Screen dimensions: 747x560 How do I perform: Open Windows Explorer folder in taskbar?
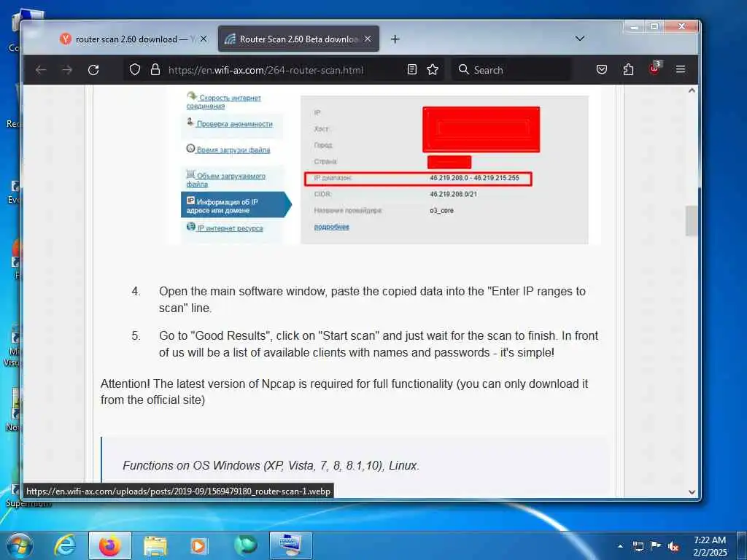pyautogui.click(x=155, y=545)
